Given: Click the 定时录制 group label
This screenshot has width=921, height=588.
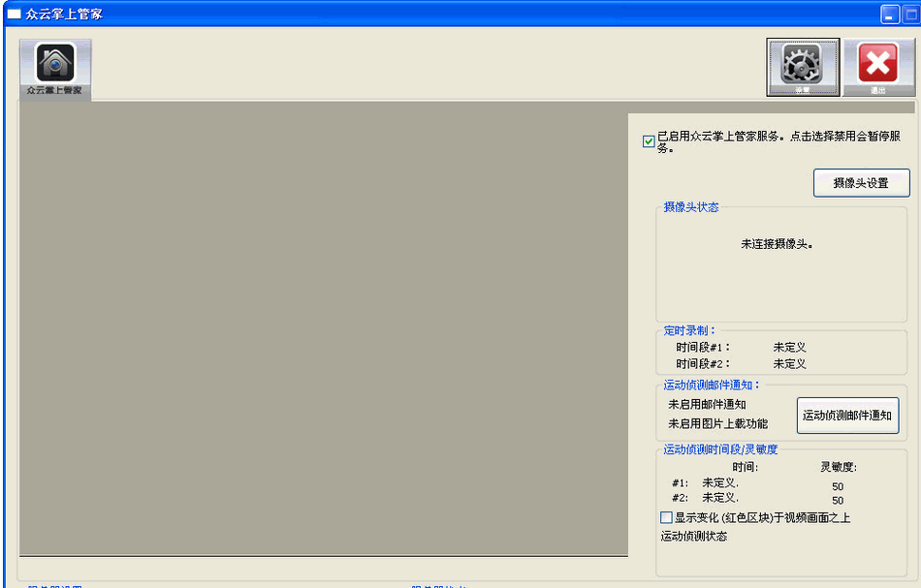Looking at the screenshot, I should (x=689, y=330).
